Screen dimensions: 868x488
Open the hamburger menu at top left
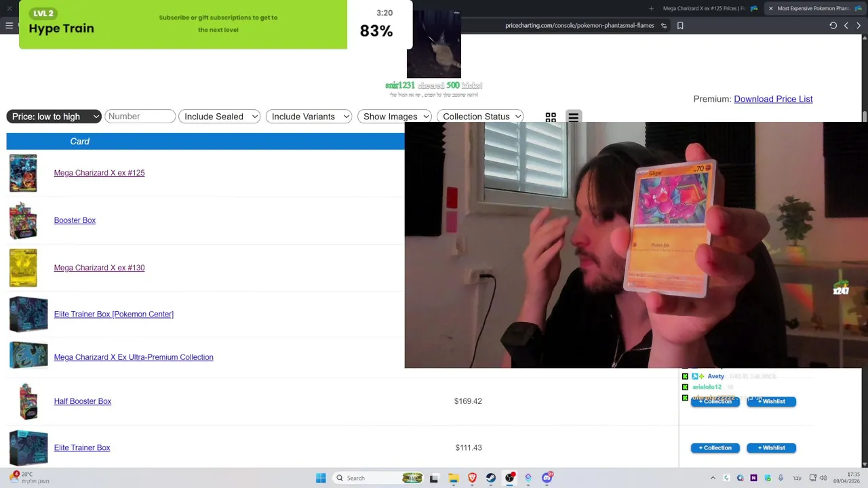(9, 26)
